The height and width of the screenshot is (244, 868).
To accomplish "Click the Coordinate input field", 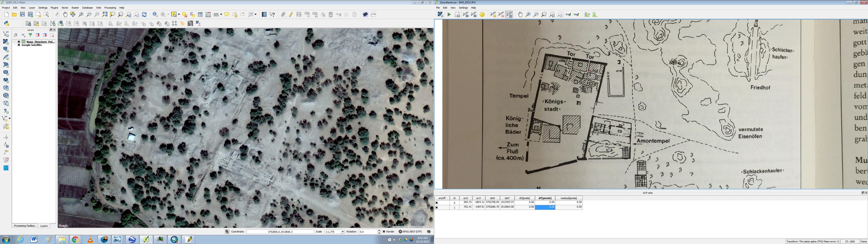I will click(280, 232).
